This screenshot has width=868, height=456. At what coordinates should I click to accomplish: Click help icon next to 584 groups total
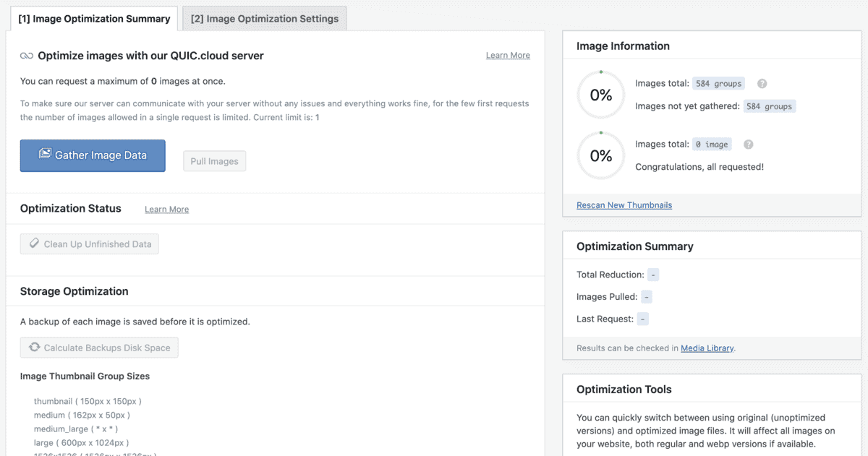pyautogui.click(x=762, y=84)
